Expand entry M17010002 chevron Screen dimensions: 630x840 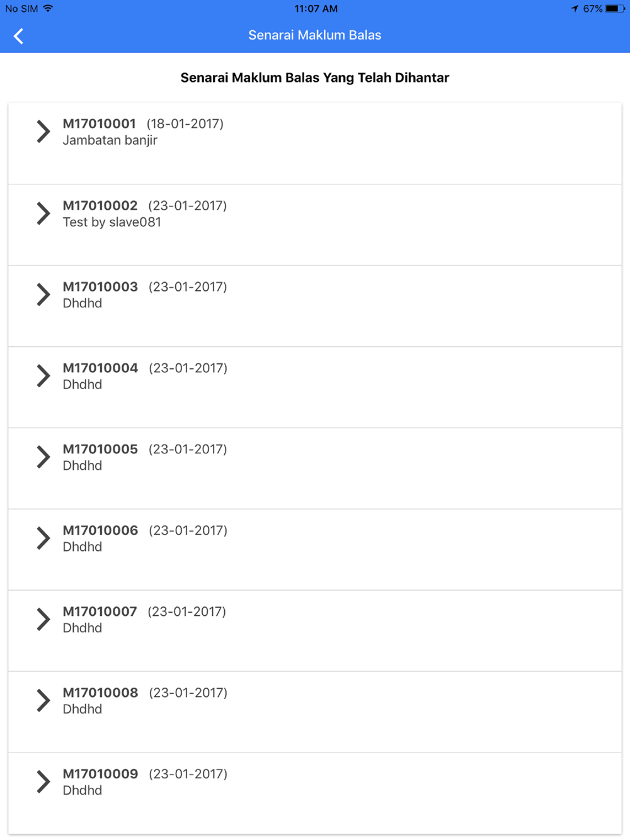43,213
